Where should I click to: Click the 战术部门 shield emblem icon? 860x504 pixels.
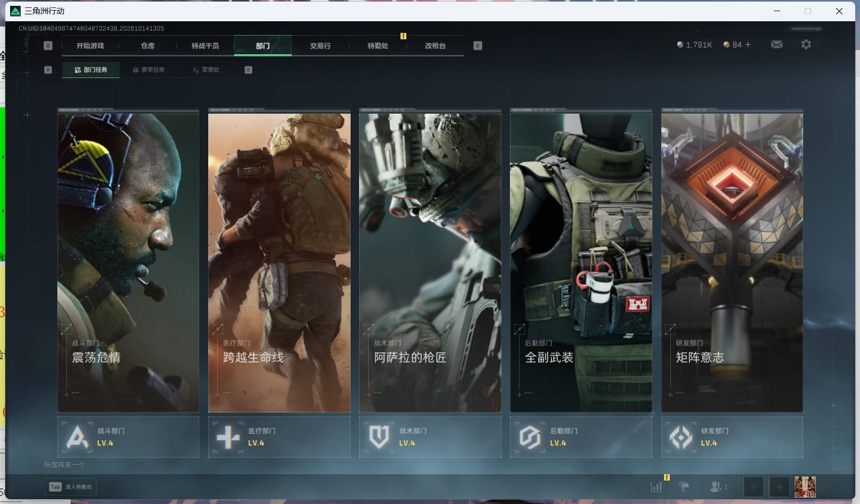pos(379,437)
